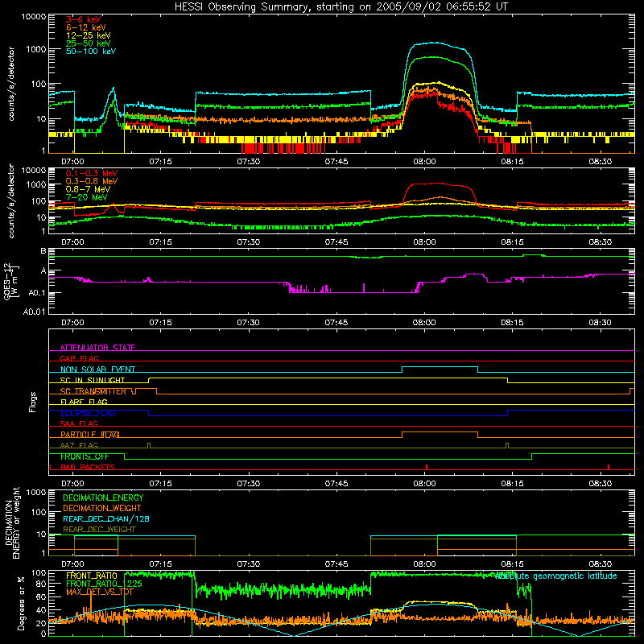
Task: Click the 07:30 tick under the GOES panel
Action: [x=249, y=323]
